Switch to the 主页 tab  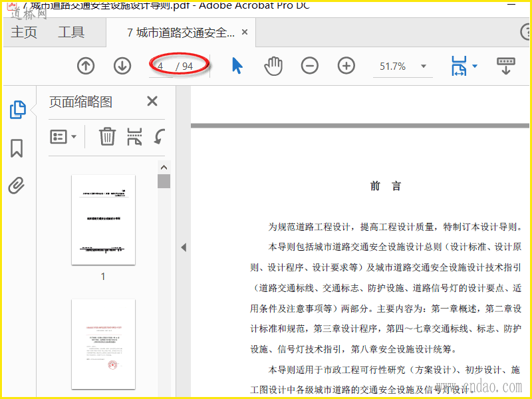[x=24, y=33]
